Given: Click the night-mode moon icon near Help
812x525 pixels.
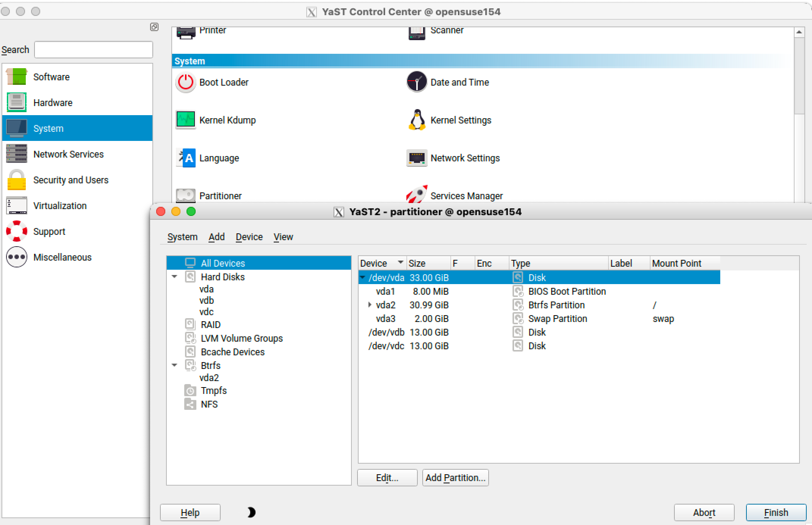Looking at the screenshot, I should [x=251, y=512].
